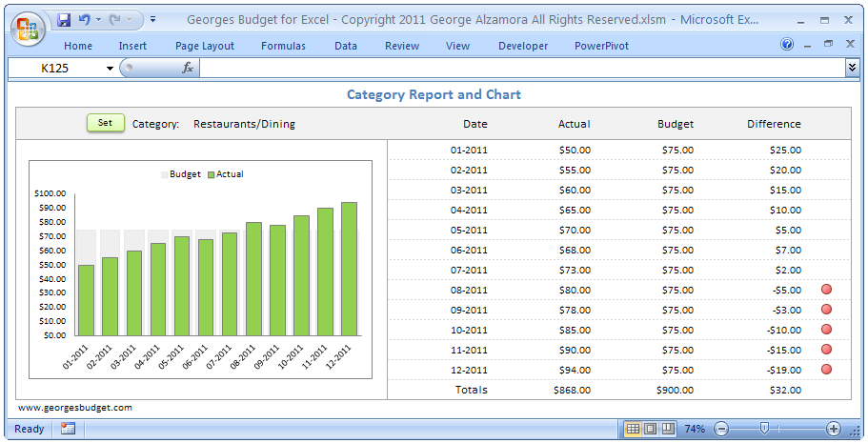
Task: Click the 74% zoom level button
Action: [695, 429]
